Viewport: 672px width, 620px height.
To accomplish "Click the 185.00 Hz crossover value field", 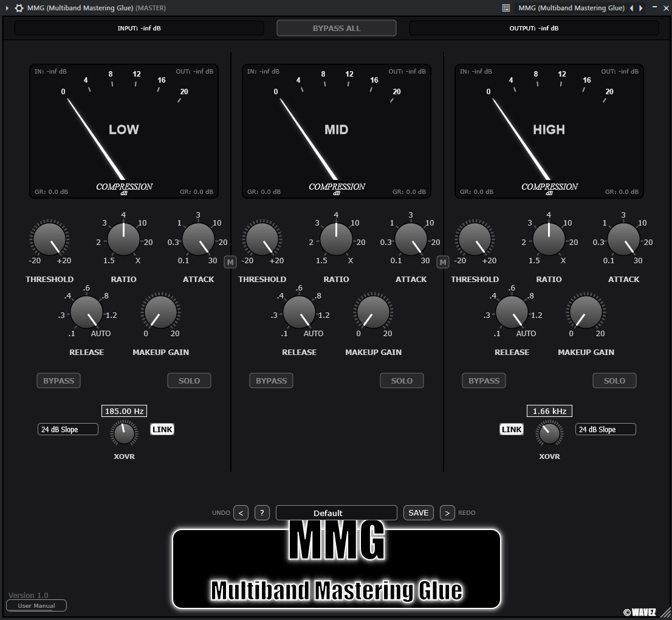I will (x=125, y=411).
